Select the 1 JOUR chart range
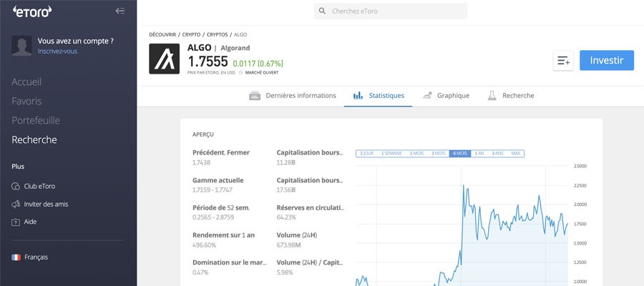 coord(367,154)
